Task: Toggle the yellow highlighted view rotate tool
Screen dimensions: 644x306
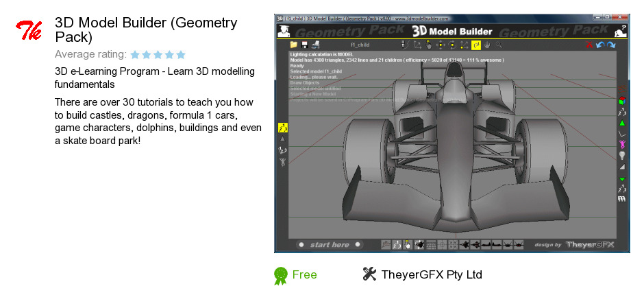Action: point(476,45)
